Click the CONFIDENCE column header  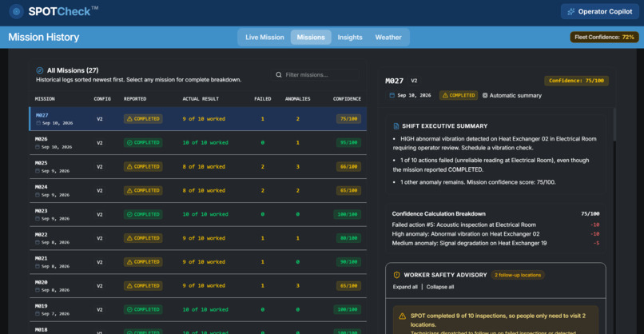(347, 99)
